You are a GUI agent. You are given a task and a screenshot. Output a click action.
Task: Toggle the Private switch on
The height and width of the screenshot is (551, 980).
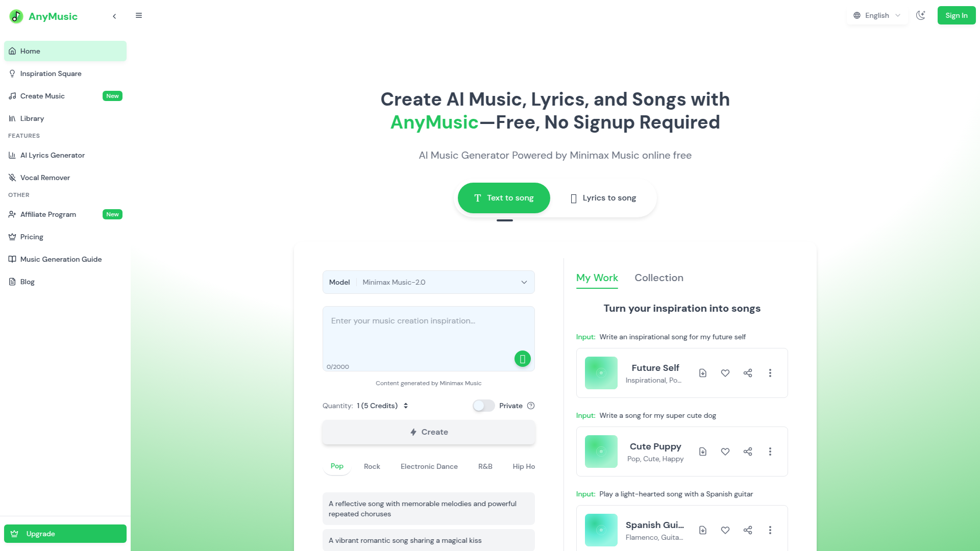[483, 406]
